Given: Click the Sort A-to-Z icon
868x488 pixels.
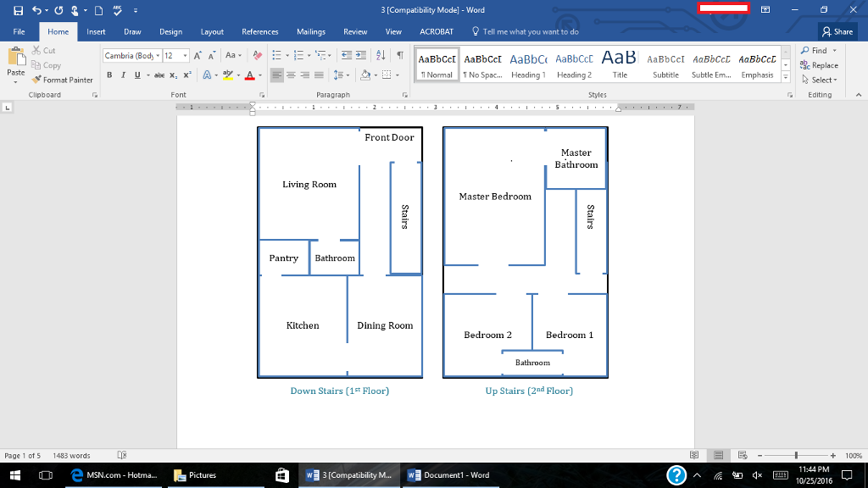Looking at the screenshot, I should click(380, 56).
